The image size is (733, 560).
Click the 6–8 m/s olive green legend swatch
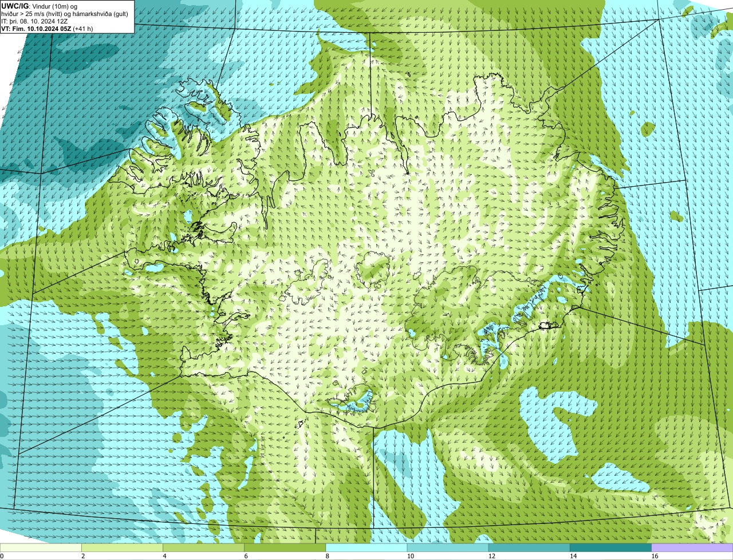(285, 548)
